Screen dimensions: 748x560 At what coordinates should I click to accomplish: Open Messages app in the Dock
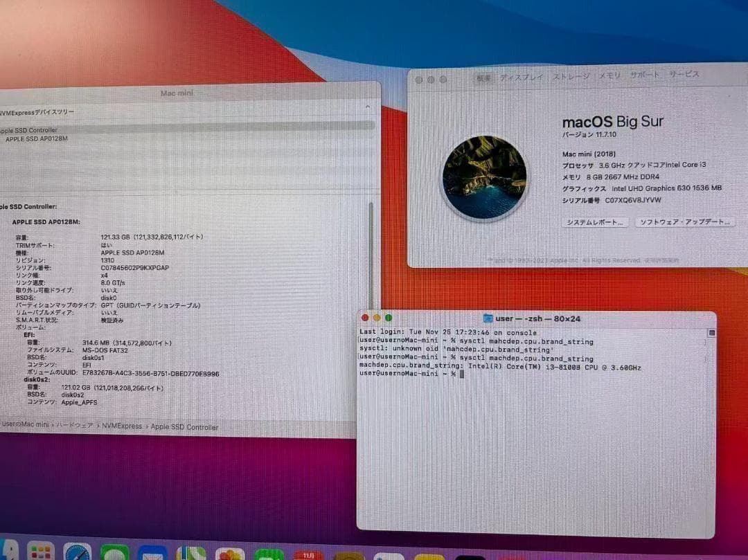click(x=115, y=554)
